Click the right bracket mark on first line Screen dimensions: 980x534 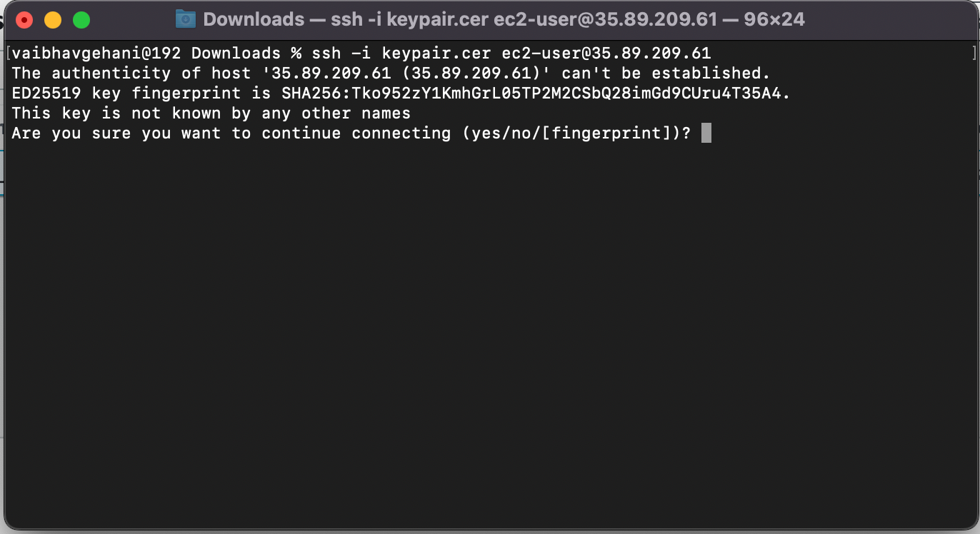(974, 53)
